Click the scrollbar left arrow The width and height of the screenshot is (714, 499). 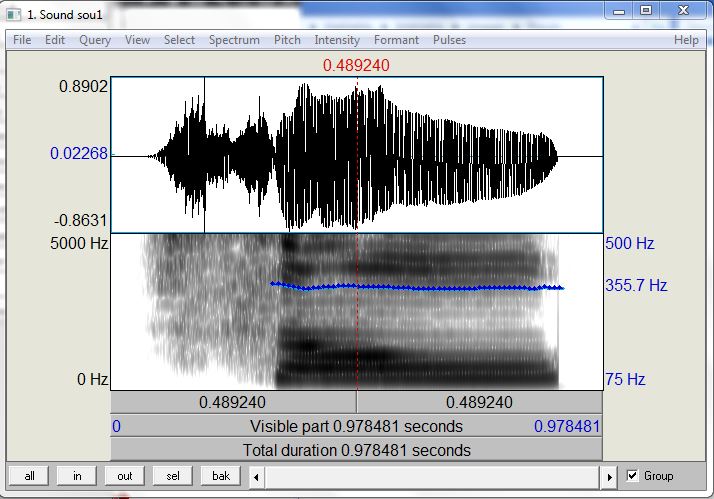tap(256, 477)
